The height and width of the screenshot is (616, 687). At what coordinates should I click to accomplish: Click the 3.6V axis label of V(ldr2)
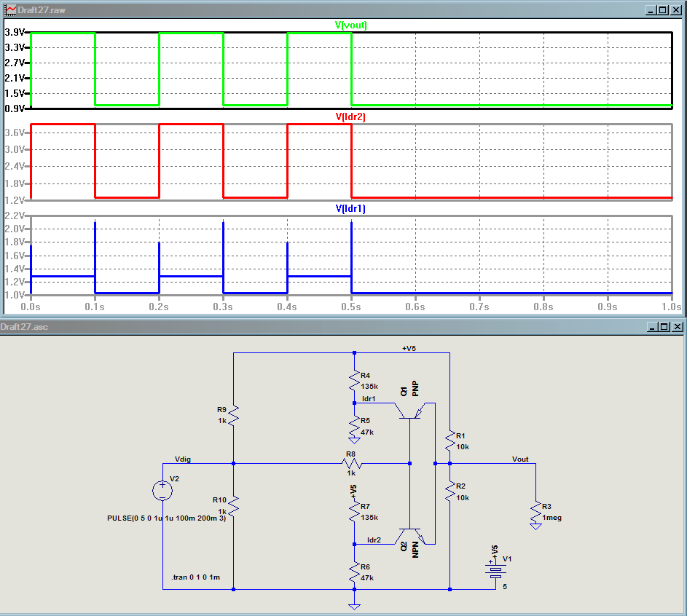pyautogui.click(x=15, y=133)
